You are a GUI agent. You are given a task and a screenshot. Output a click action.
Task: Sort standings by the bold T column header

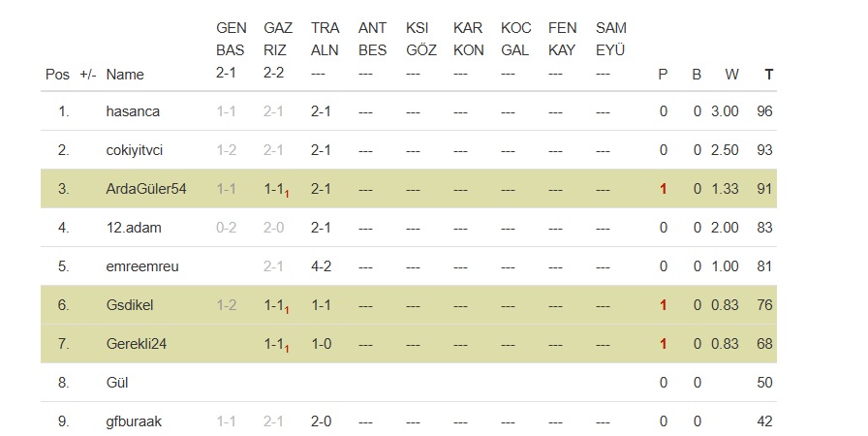(x=768, y=74)
